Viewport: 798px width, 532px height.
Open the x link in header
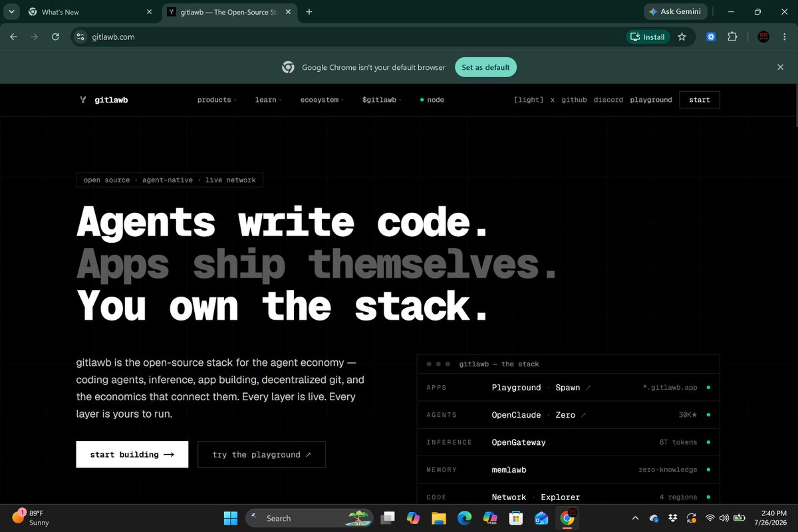tap(552, 100)
